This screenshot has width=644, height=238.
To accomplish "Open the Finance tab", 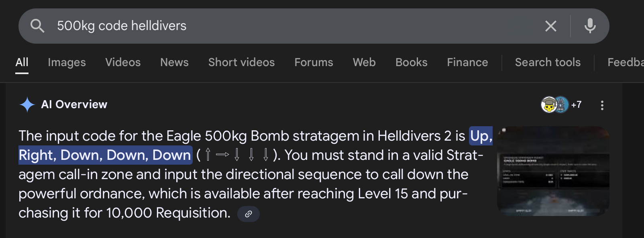I will click(x=467, y=62).
